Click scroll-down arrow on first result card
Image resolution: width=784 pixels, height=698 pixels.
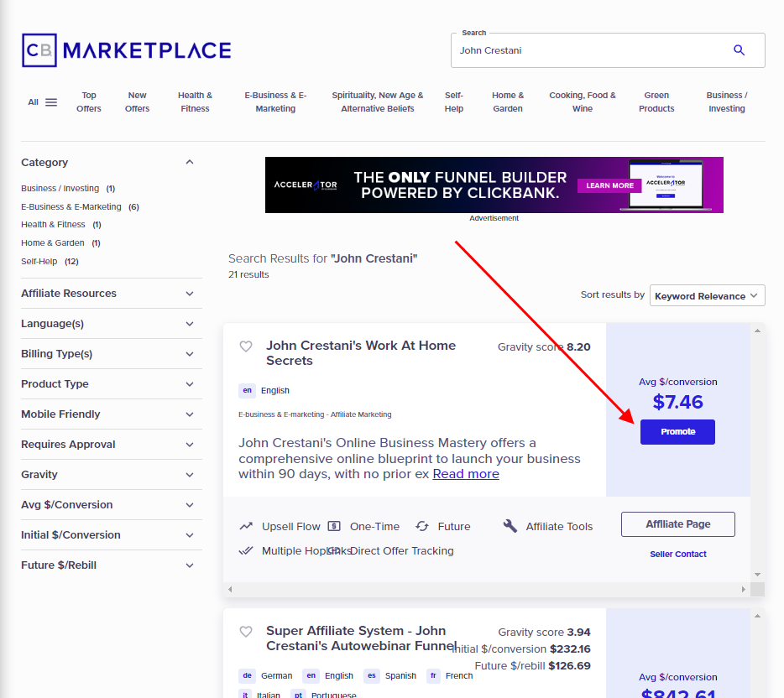point(757,575)
